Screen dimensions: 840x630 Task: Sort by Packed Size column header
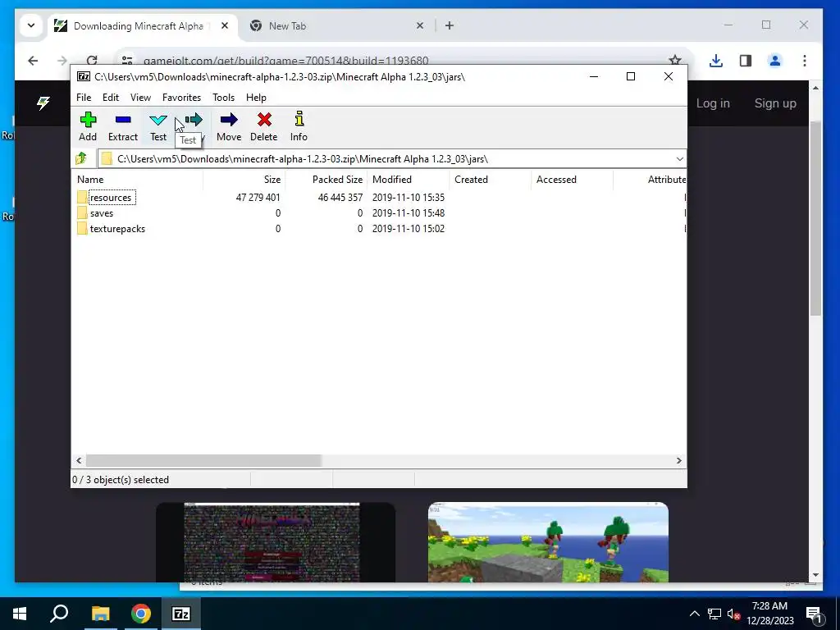[x=326, y=180]
